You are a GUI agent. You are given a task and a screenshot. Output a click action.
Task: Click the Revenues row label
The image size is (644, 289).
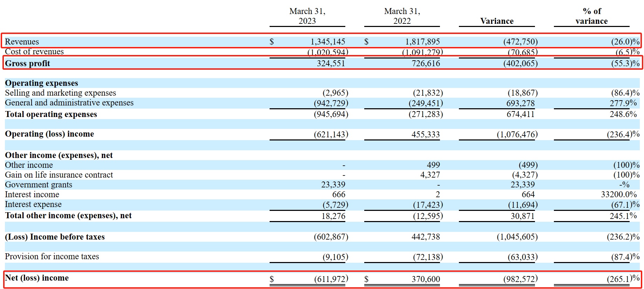tap(22, 42)
